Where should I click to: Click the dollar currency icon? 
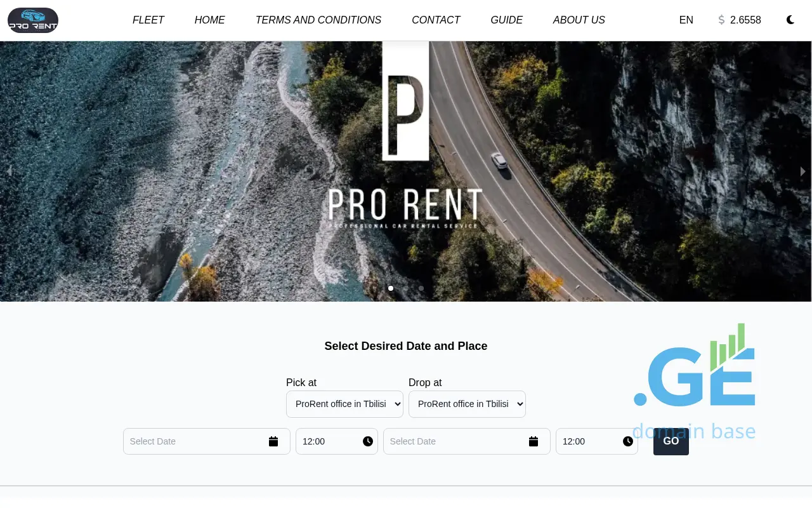coord(721,20)
